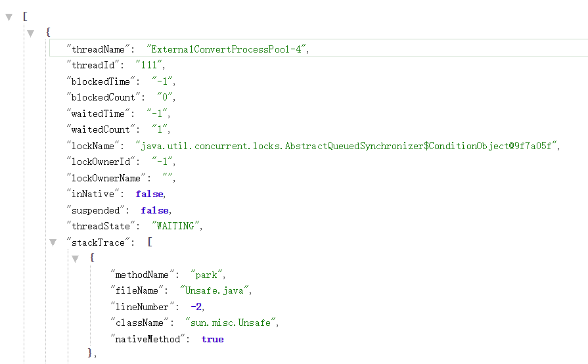Select the "lockOwnerId" key
Screen dimensions: 588x364
tap(101, 162)
